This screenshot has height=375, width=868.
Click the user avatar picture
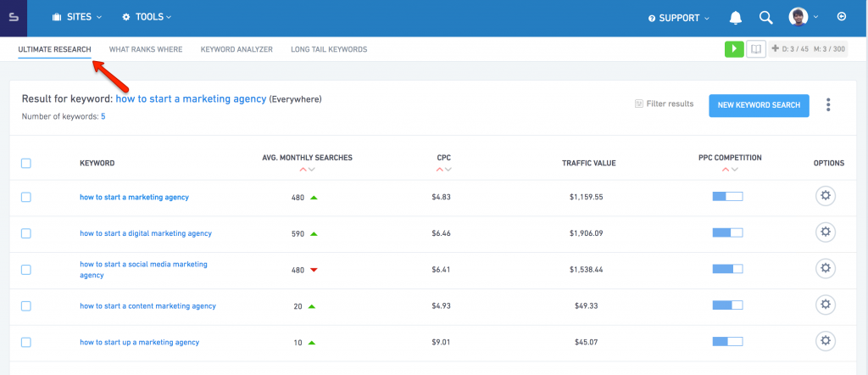point(798,17)
